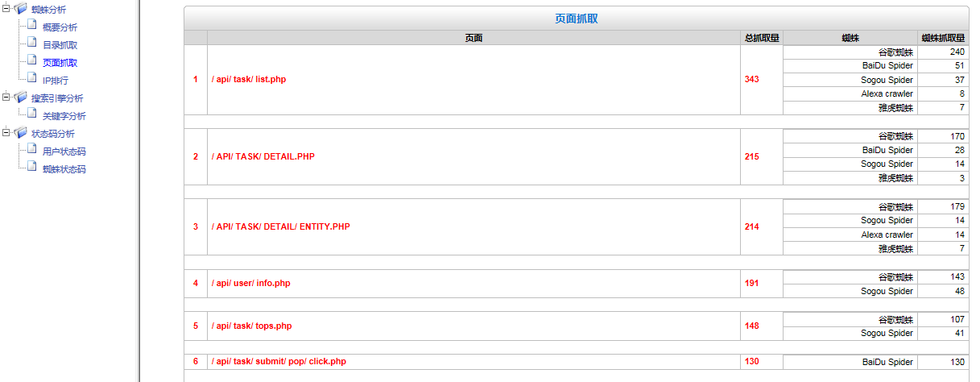Click the page icon beside IP排行

coord(32,79)
